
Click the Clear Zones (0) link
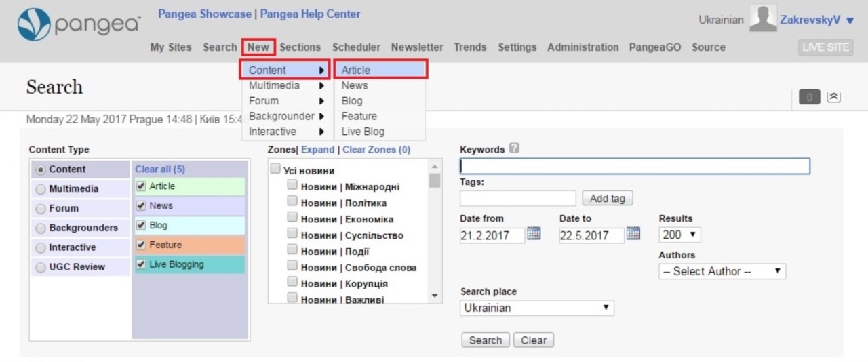coord(376,150)
